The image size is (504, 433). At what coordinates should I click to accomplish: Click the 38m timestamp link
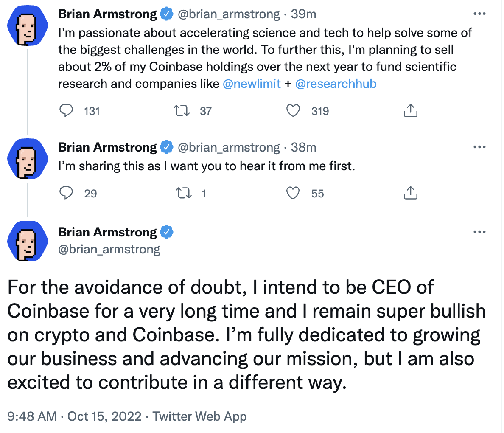pyautogui.click(x=303, y=147)
